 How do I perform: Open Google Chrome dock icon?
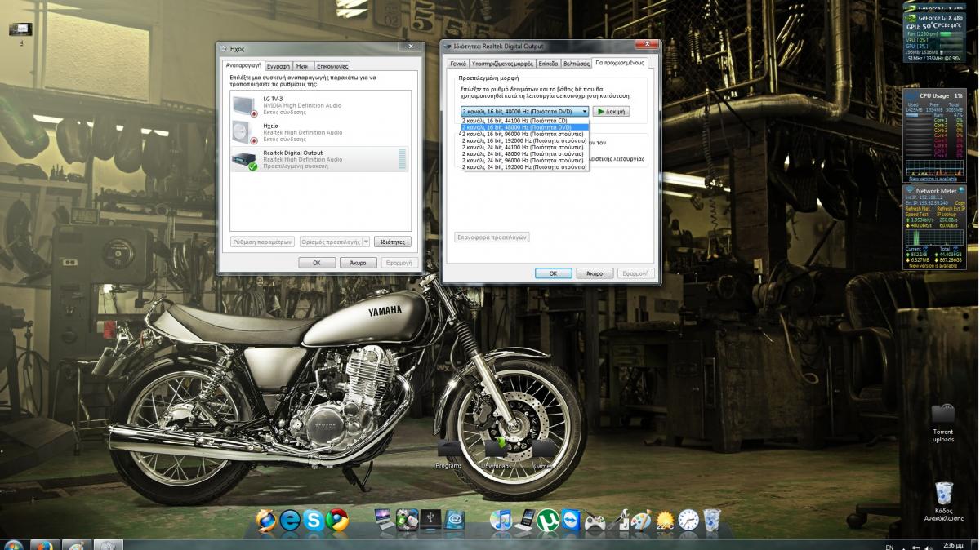click(x=337, y=520)
